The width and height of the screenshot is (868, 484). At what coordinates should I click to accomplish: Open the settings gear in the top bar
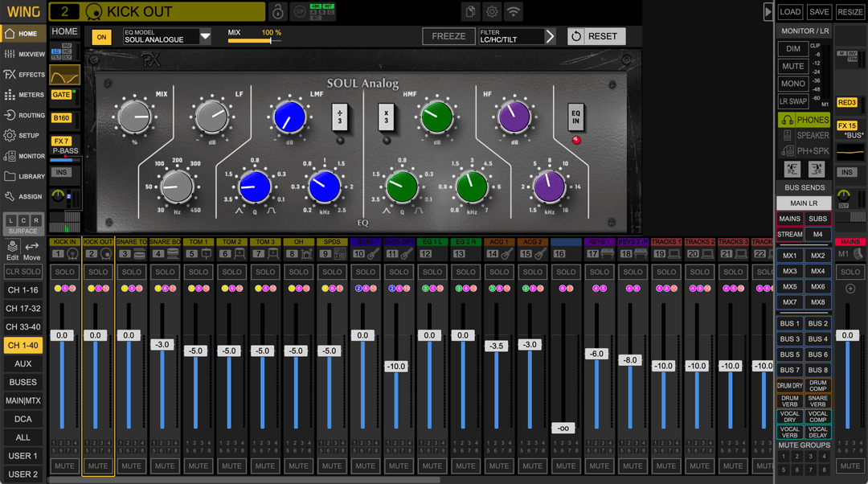coord(492,11)
